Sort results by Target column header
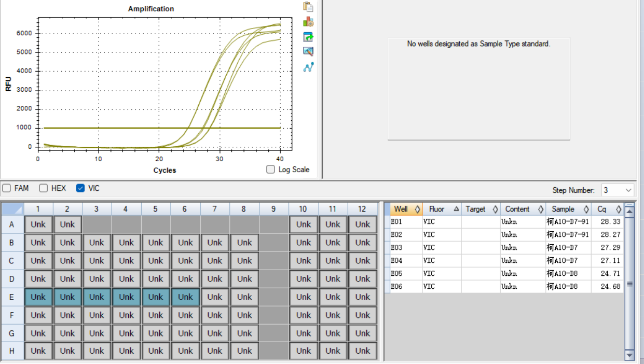The image size is (644, 364). click(481, 209)
